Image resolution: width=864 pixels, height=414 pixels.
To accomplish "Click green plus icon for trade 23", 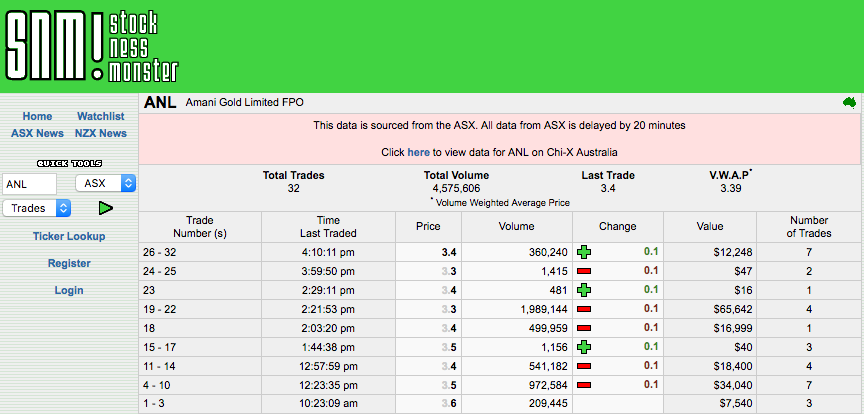I will 585,290.
